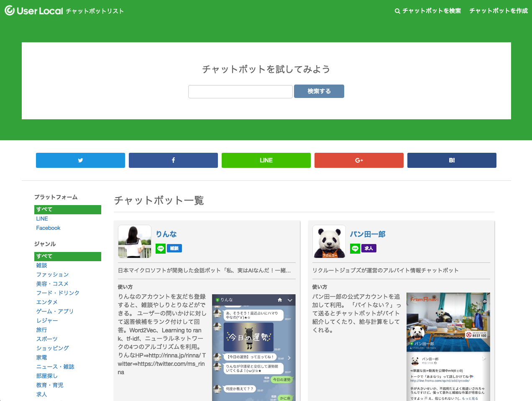This screenshot has height=401, width=532.
Task: Open パン田一郎 chatbot title link
Action: pos(368,234)
